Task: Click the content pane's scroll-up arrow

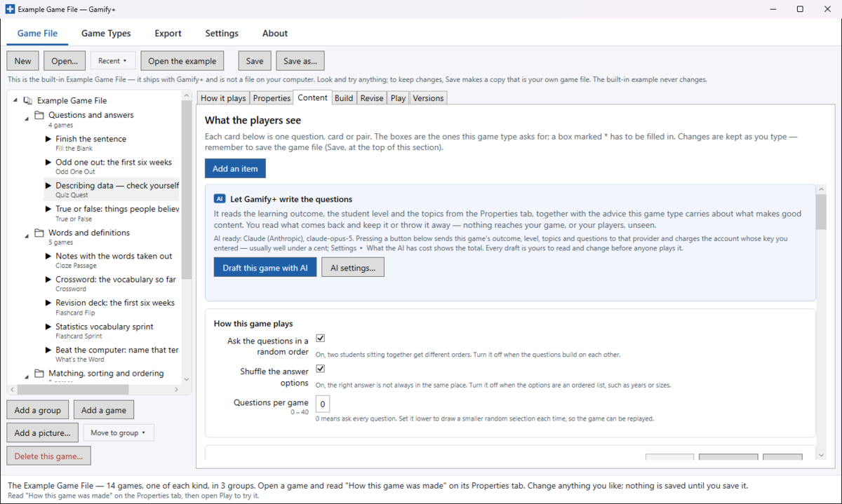Action: (821, 189)
